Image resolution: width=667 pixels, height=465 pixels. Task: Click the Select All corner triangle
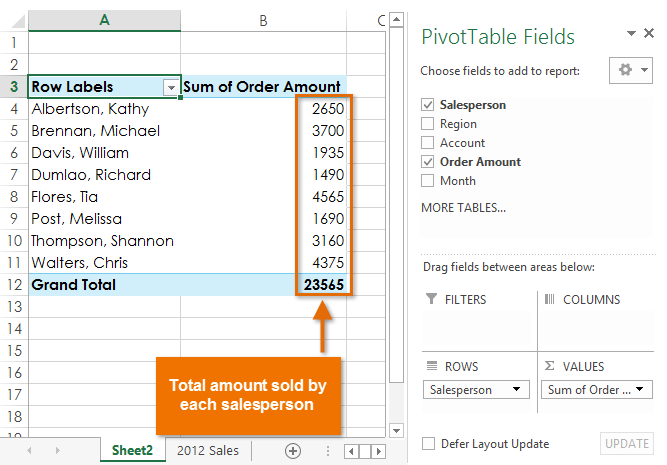(x=18, y=21)
